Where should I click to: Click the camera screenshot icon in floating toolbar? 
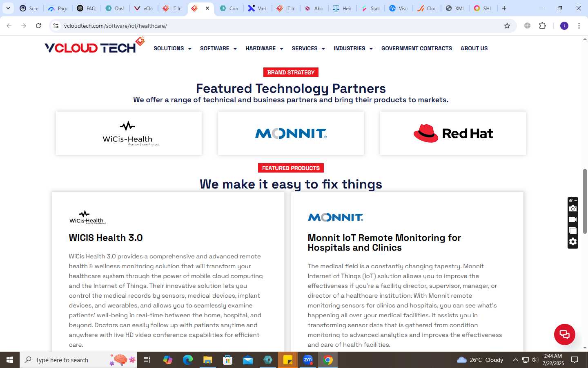pos(573,209)
